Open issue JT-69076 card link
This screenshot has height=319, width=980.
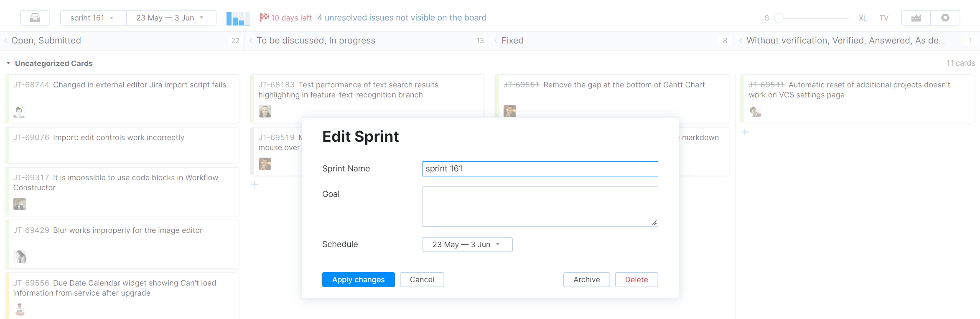click(31, 138)
